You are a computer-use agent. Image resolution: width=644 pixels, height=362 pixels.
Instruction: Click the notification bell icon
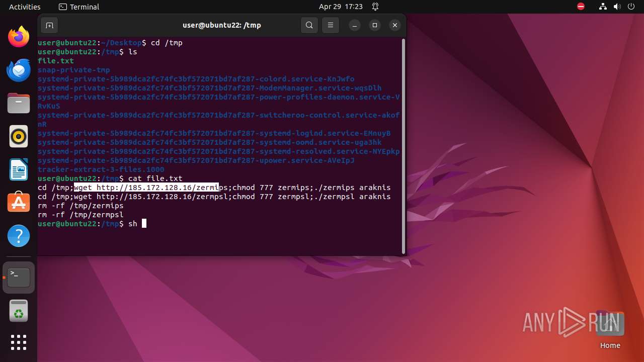375,7
